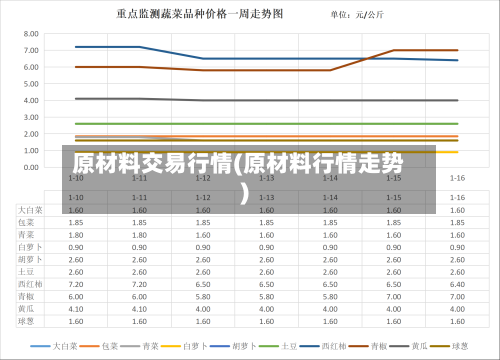
Task: Click 黄瓜 price 4.00 under 1-16
Action: (x=457, y=309)
